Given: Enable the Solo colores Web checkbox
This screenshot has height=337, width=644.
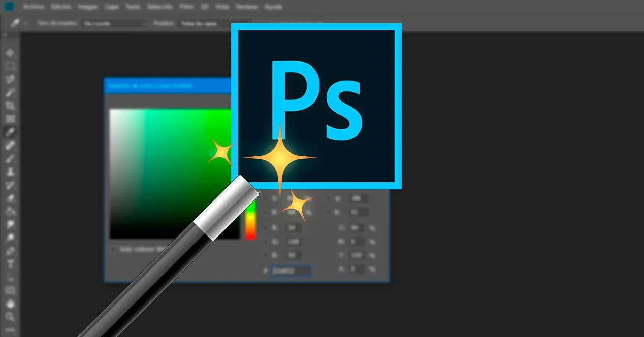Looking at the screenshot, I should click(114, 249).
